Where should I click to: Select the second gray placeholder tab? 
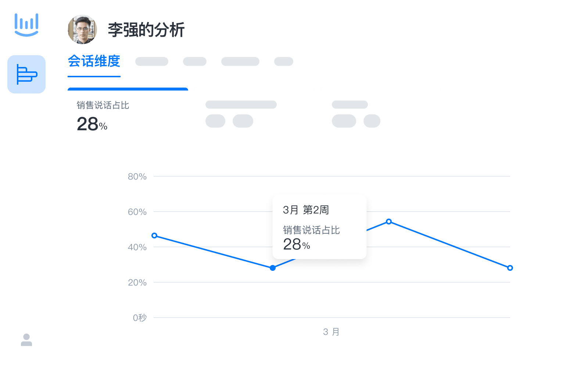coord(195,61)
